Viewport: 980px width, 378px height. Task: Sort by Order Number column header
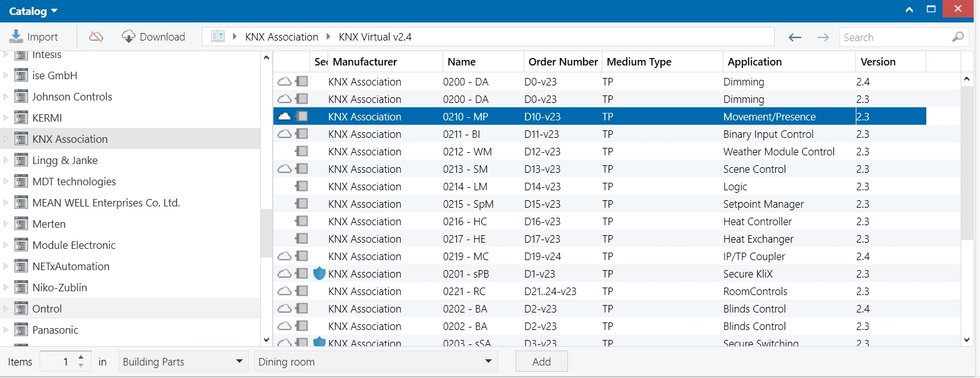[563, 62]
